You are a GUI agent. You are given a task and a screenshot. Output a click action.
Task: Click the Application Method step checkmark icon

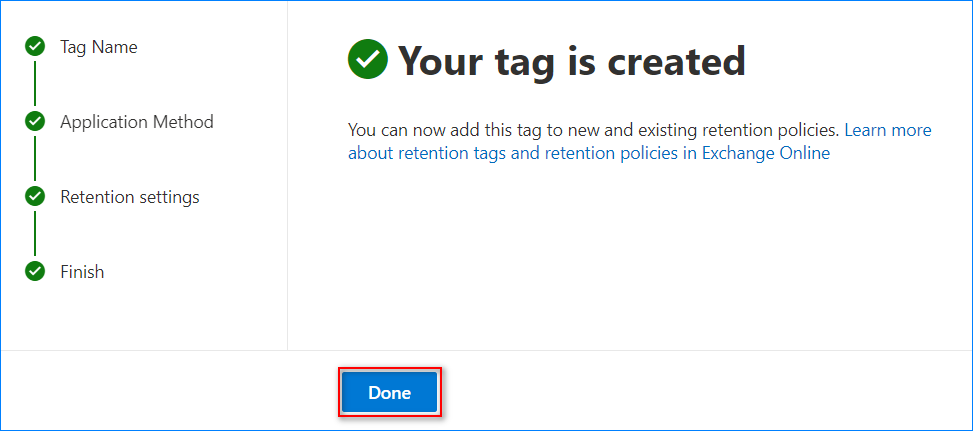[x=35, y=122]
